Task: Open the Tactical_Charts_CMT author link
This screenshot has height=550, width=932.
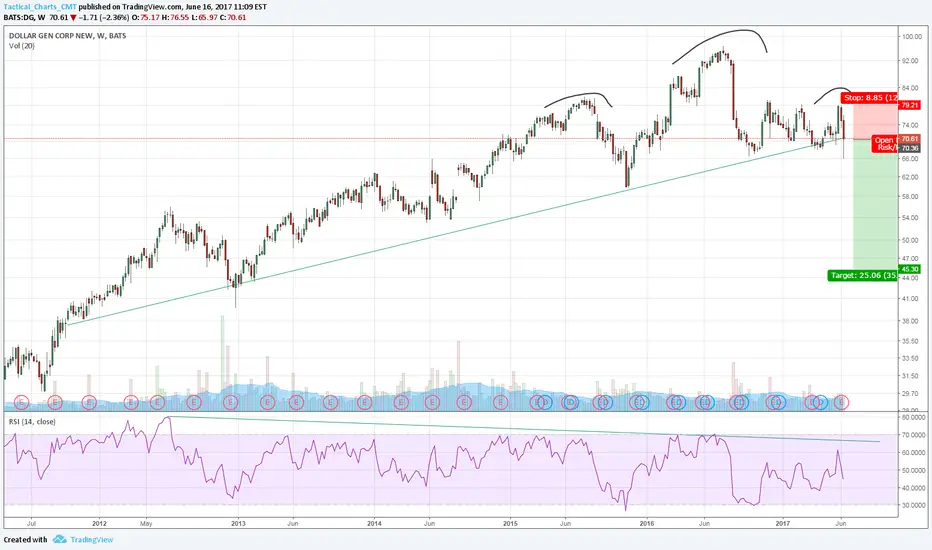Action: [x=40, y=7]
